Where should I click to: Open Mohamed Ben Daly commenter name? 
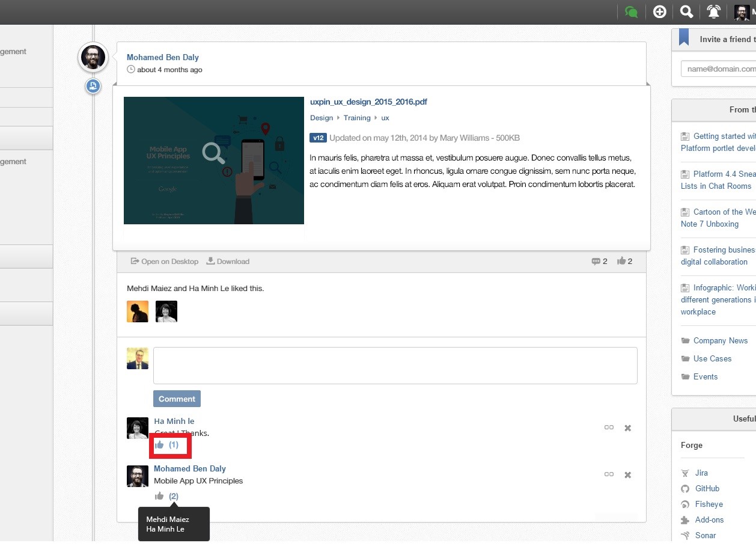[x=190, y=468]
